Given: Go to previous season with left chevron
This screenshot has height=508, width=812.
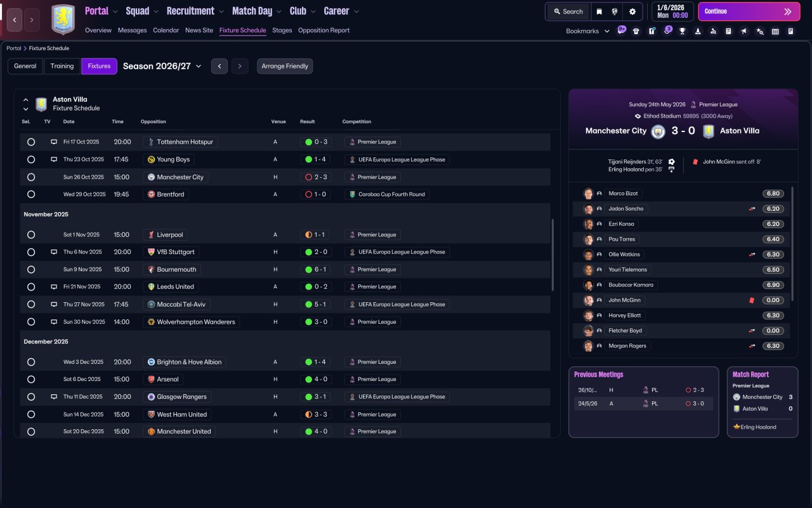Looking at the screenshot, I should (219, 66).
